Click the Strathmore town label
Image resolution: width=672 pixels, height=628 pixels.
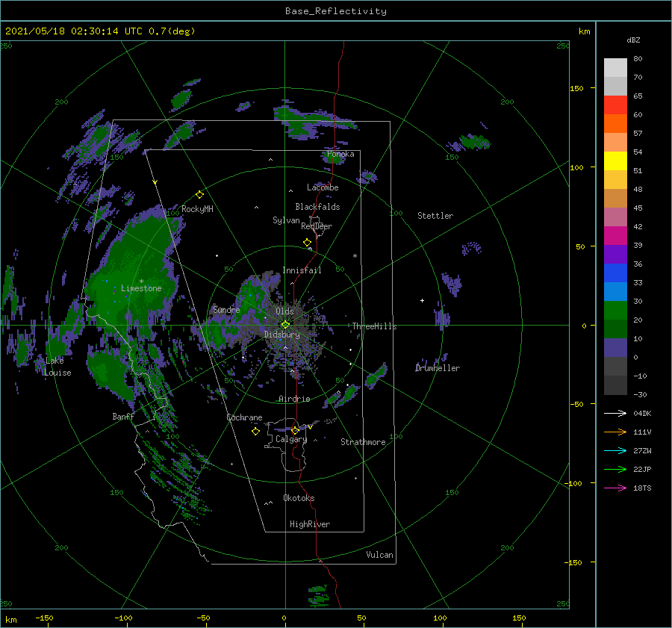(363, 442)
